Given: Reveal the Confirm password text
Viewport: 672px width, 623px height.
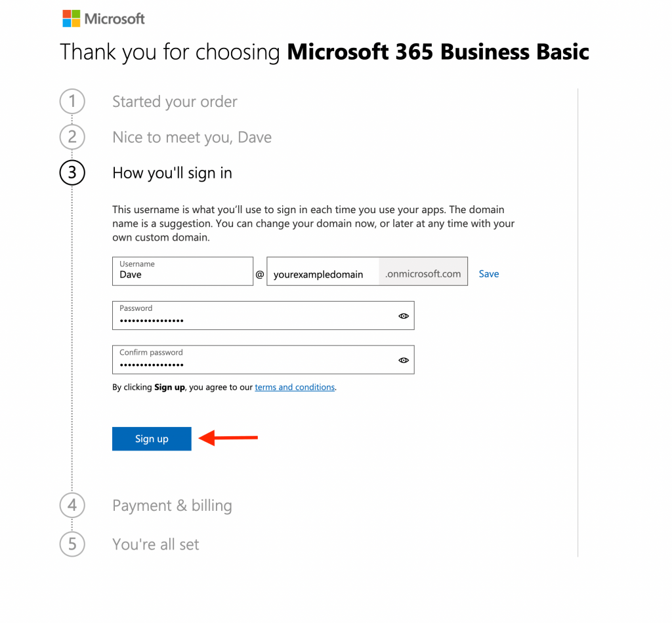Looking at the screenshot, I should (404, 360).
